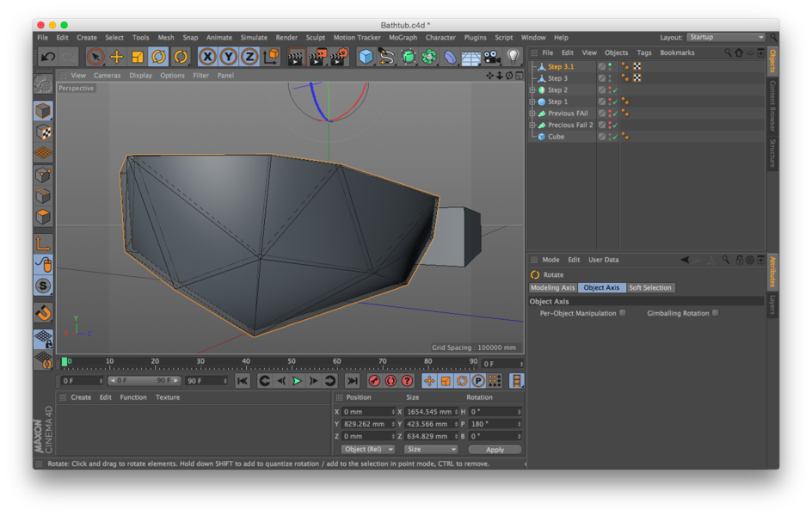The height and width of the screenshot is (516, 812).
Task: Click the Rotation P field showing 180°
Action: (x=495, y=424)
